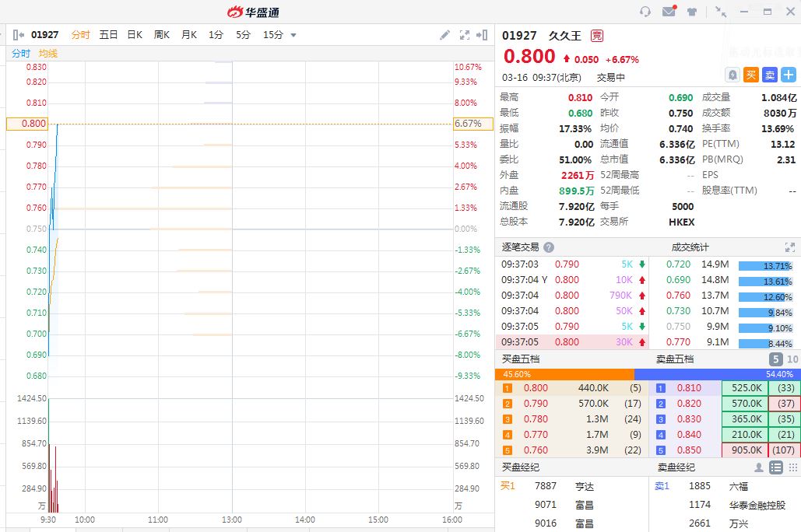801x532 pixels.
Task: Open the skin theme shirt icon
Action: click(x=692, y=12)
